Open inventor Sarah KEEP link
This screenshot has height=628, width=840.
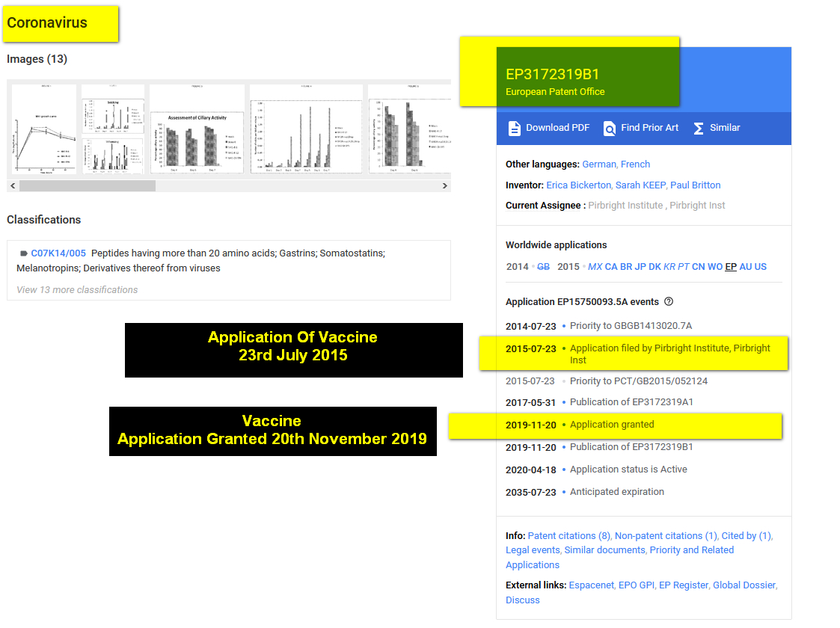coord(641,185)
